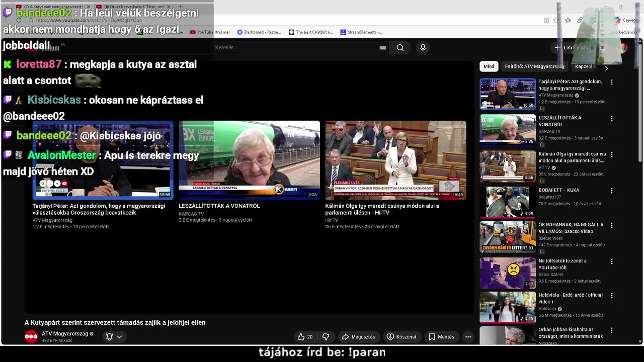Open the on-screen keyboard in the search box

point(383,48)
